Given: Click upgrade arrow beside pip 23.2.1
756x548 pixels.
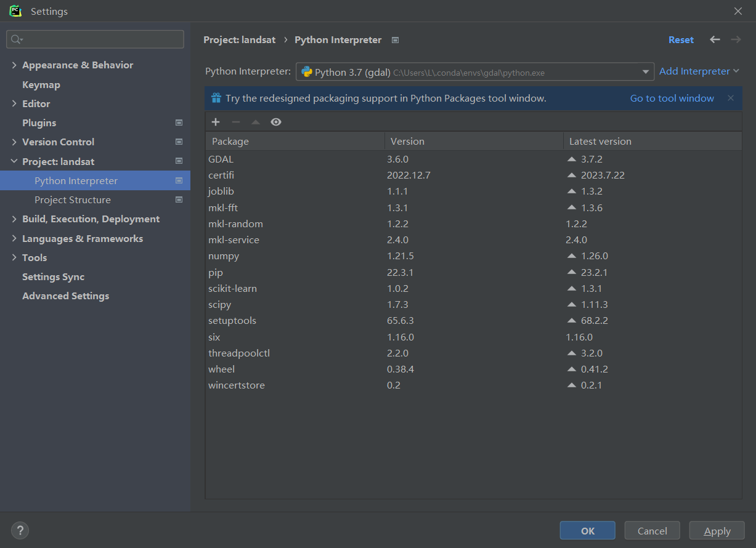Looking at the screenshot, I should [x=572, y=272].
